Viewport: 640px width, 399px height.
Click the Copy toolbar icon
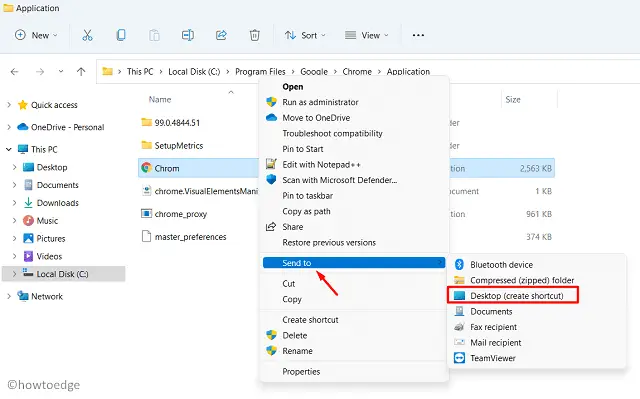[121, 35]
